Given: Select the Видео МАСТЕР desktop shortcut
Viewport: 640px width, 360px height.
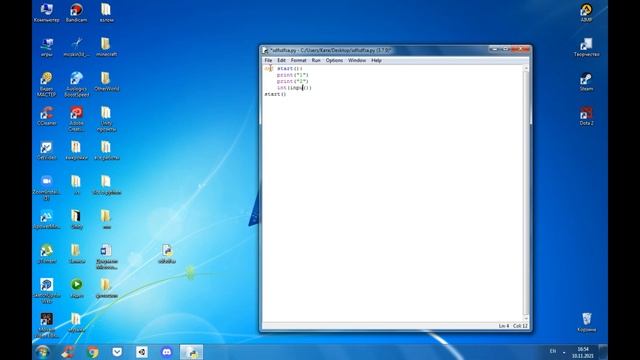Looking at the screenshot, I should click(x=47, y=84).
